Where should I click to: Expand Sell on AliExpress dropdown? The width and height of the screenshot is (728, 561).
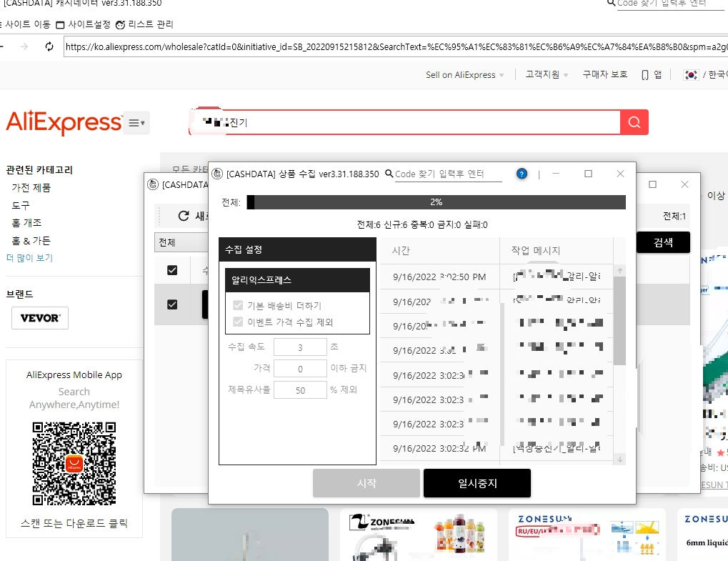465,75
